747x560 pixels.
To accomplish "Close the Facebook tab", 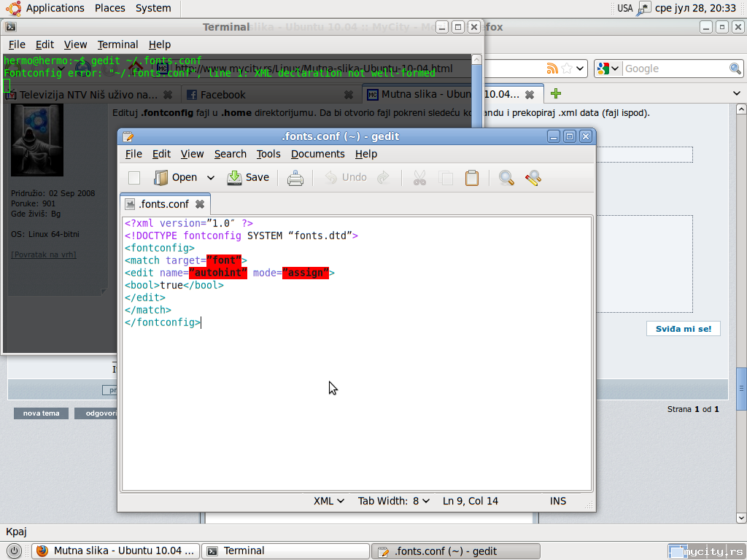I will (349, 95).
